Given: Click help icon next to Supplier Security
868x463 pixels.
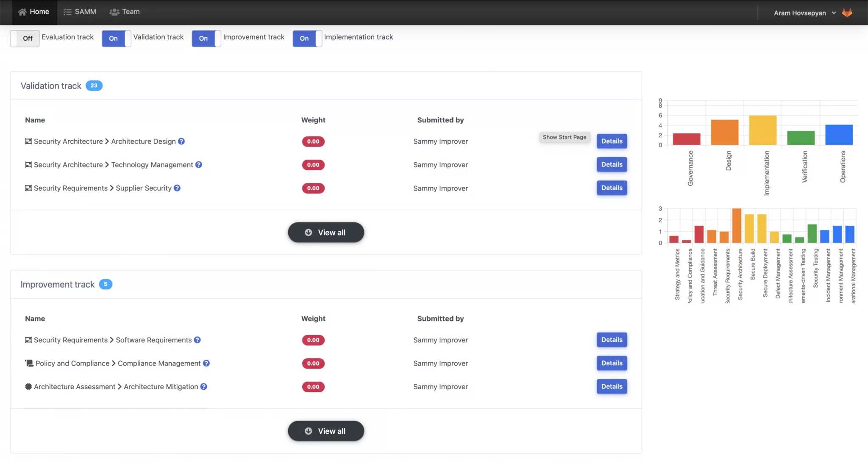Looking at the screenshot, I should pyautogui.click(x=177, y=188).
